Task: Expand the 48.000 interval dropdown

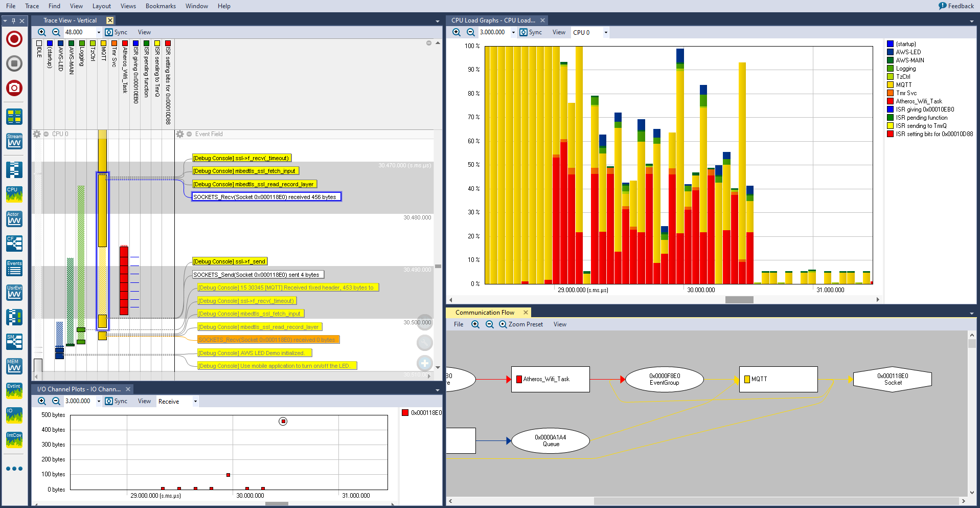Action: pyautogui.click(x=98, y=32)
